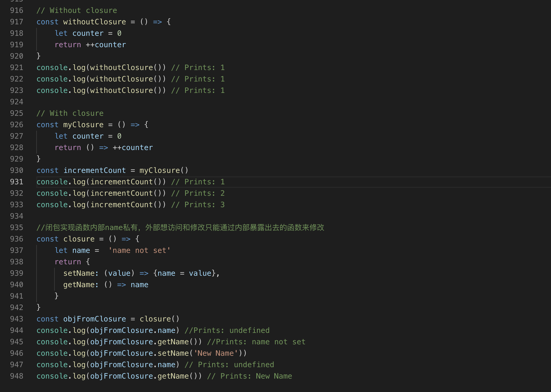Click the myClosure constant declaration name
Viewport: 551px width, 392px height.
(x=83, y=125)
